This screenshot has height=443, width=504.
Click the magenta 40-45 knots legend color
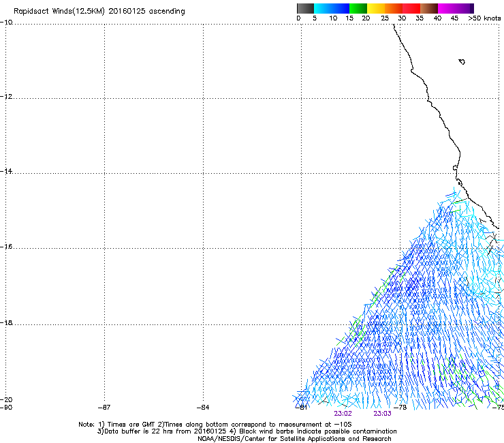pos(447,8)
